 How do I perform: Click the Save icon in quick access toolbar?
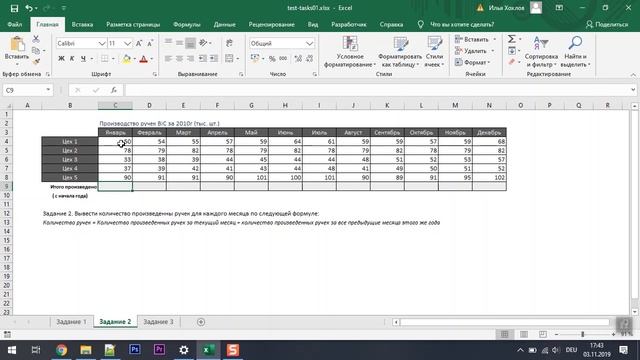pos(14,8)
